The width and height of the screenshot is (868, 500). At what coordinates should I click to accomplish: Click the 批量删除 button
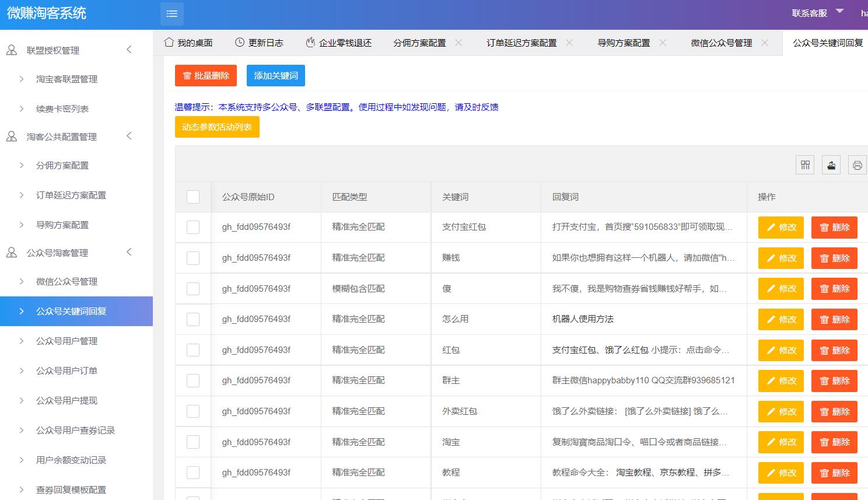point(206,76)
